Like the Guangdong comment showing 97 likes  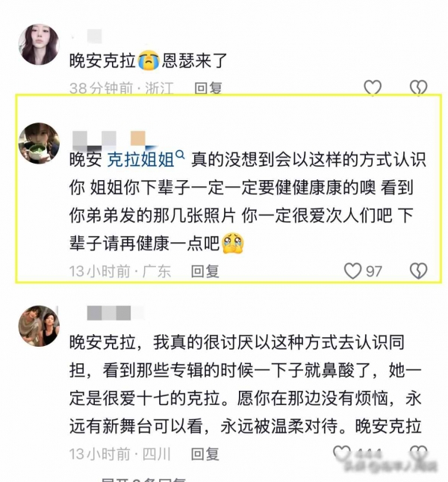point(352,271)
